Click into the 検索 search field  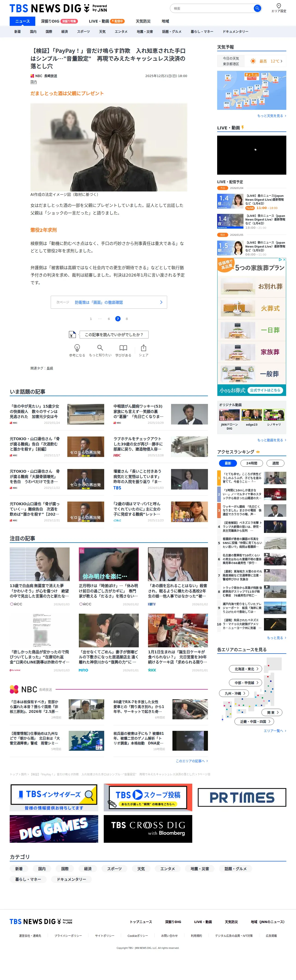point(212,8)
